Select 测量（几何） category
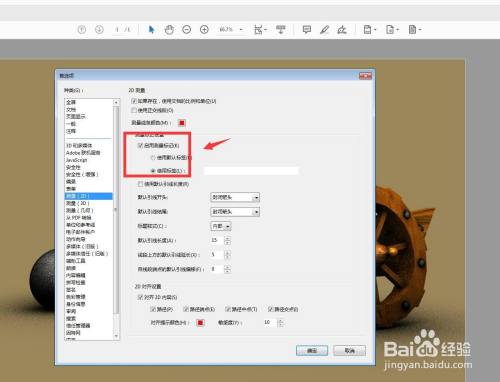 tap(80, 210)
